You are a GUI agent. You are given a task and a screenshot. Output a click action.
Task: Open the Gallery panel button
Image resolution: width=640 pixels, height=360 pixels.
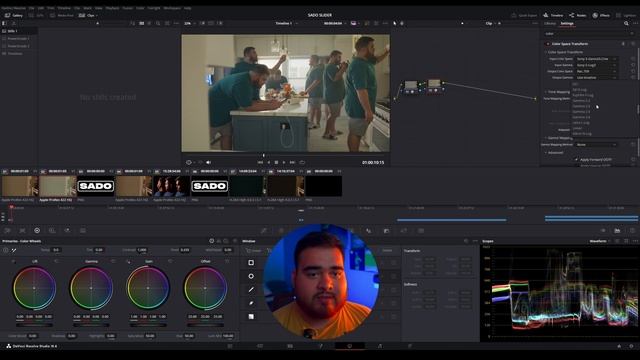[14, 16]
